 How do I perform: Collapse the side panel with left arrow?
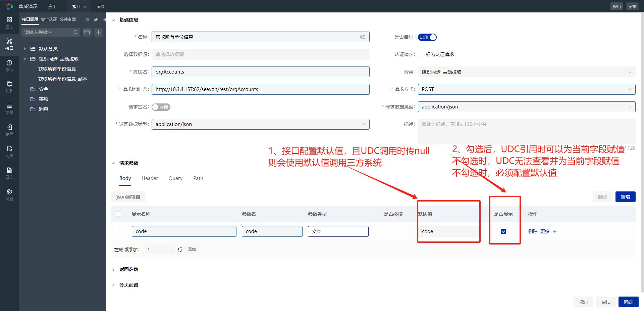point(104,19)
